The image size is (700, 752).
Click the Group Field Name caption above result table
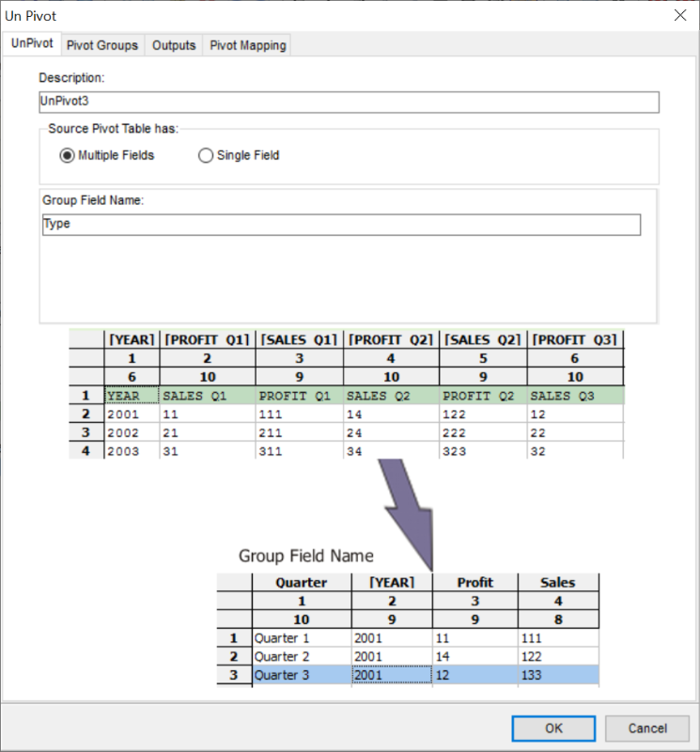[x=306, y=556]
